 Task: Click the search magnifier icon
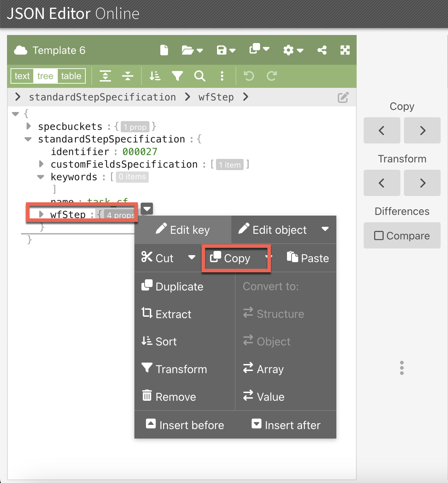199,76
